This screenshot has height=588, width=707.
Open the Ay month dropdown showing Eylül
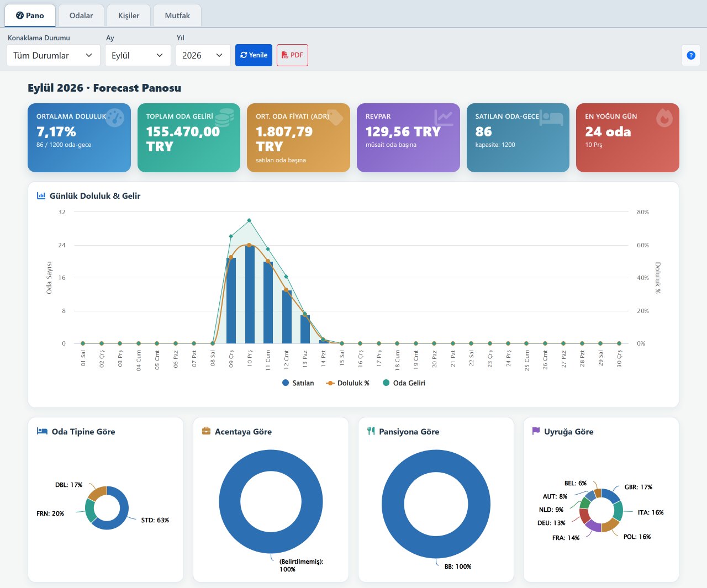click(138, 55)
